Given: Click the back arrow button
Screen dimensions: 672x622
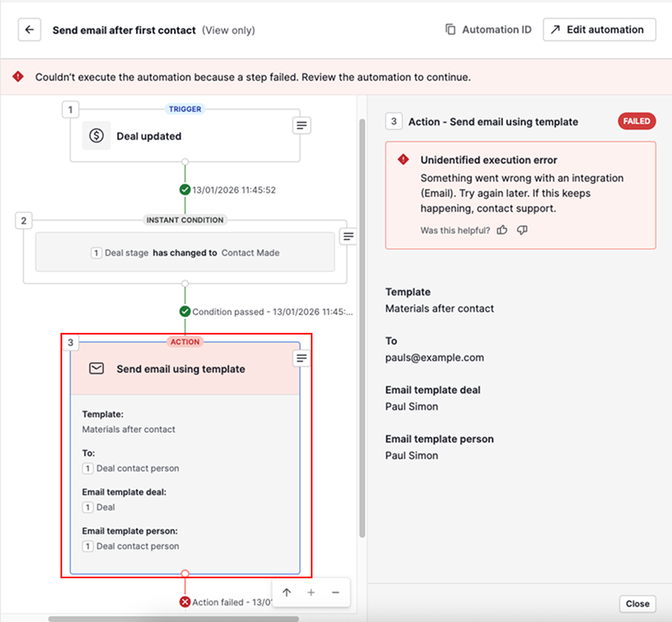Looking at the screenshot, I should click(29, 29).
